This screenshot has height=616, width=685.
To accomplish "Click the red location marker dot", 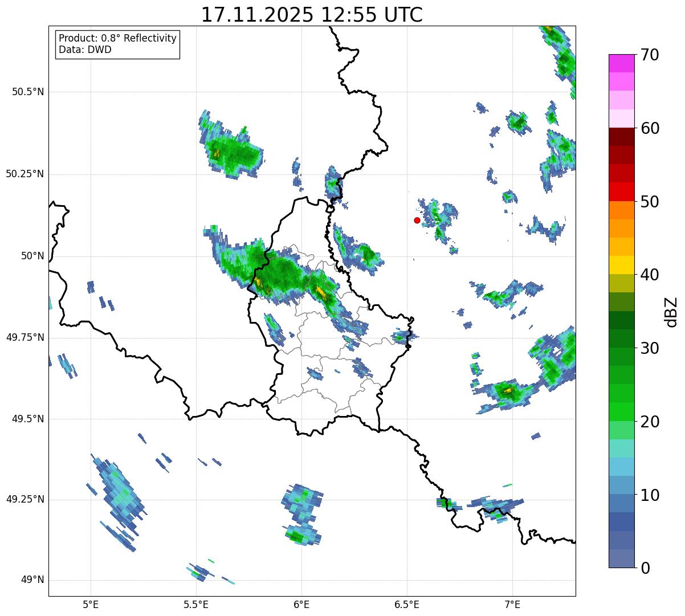I will click(x=417, y=220).
